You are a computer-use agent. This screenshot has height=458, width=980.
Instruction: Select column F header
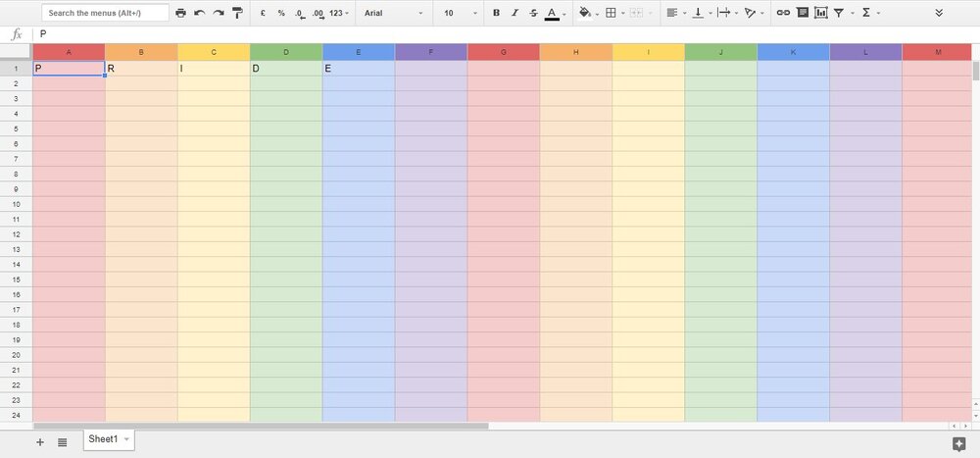(x=431, y=52)
